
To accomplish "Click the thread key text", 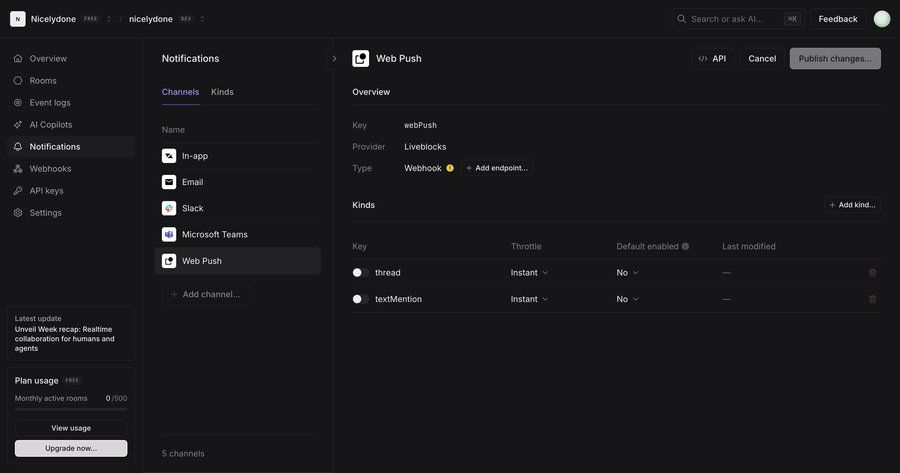I will (x=387, y=273).
